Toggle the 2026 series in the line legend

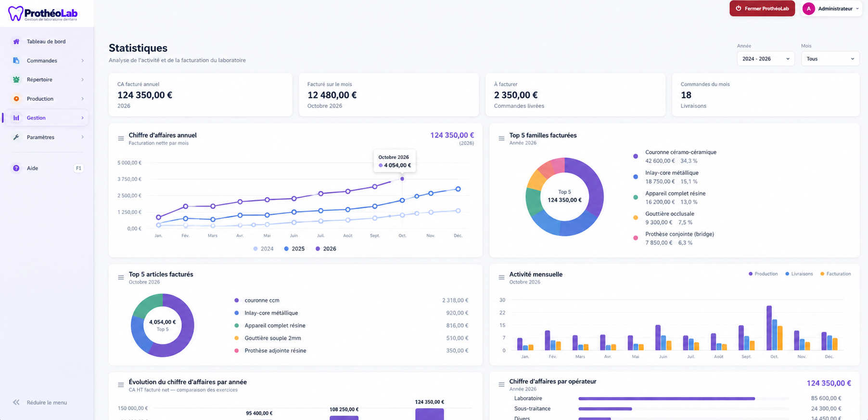[326, 249]
